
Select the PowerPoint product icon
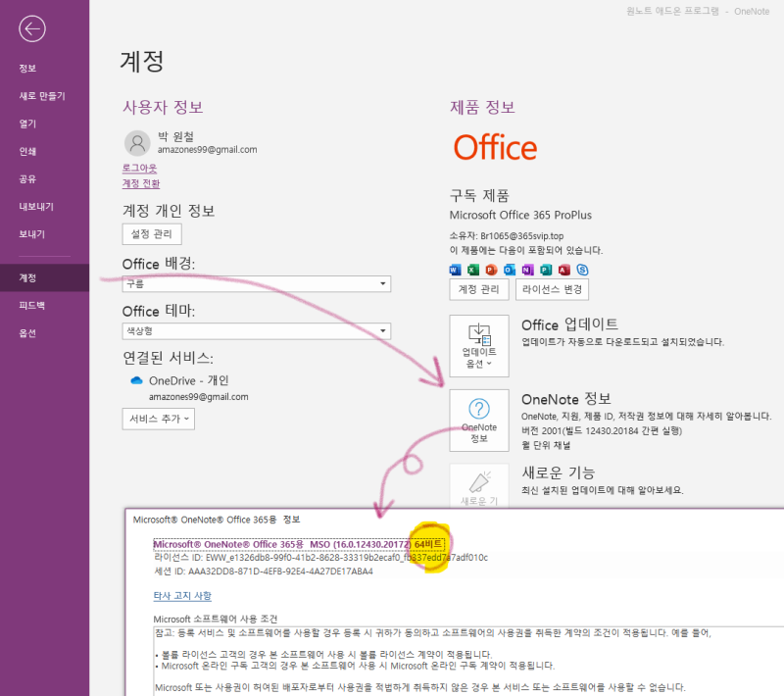coord(490,268)
